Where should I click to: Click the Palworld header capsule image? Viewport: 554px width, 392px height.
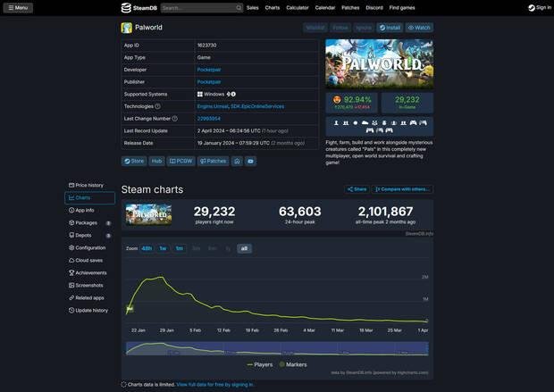(380, 64)
